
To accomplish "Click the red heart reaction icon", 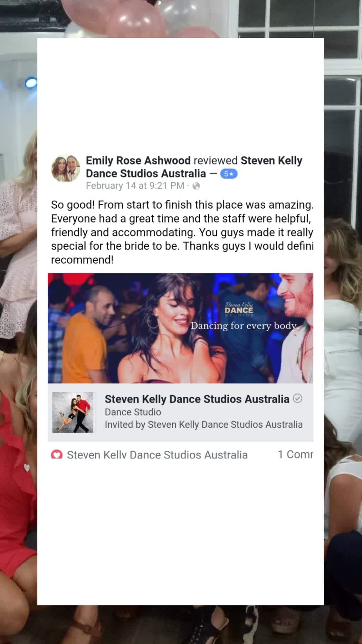I will 57,455.
